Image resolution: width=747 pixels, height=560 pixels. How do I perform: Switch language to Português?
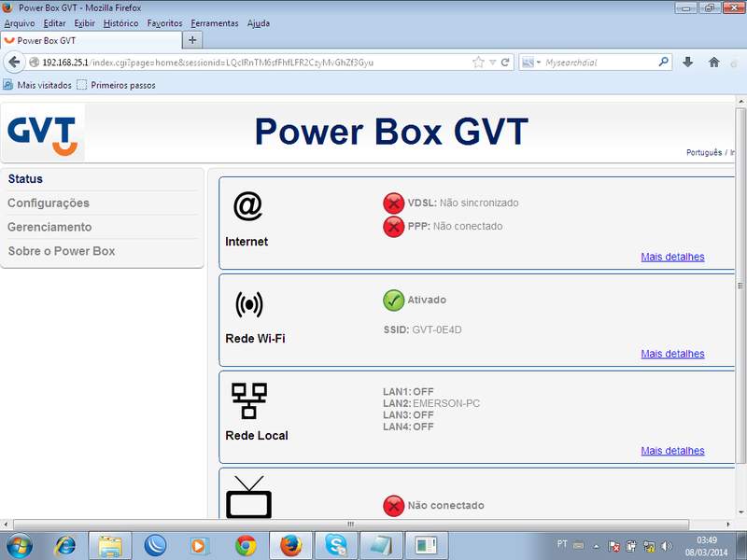704,152
